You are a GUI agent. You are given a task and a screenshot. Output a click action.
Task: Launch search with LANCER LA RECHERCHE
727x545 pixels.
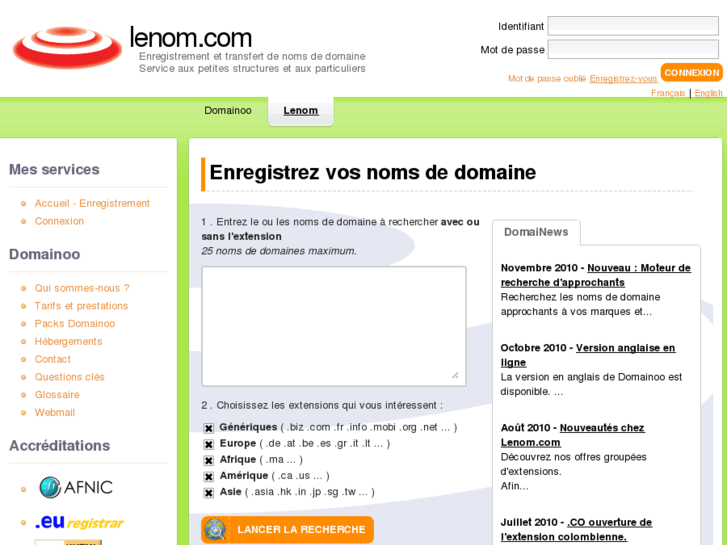[x=287, y=530]
